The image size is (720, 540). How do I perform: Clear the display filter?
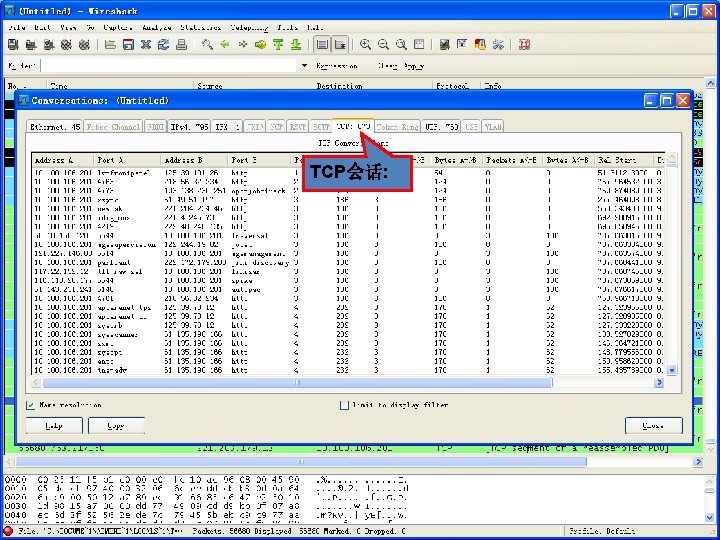387,66
